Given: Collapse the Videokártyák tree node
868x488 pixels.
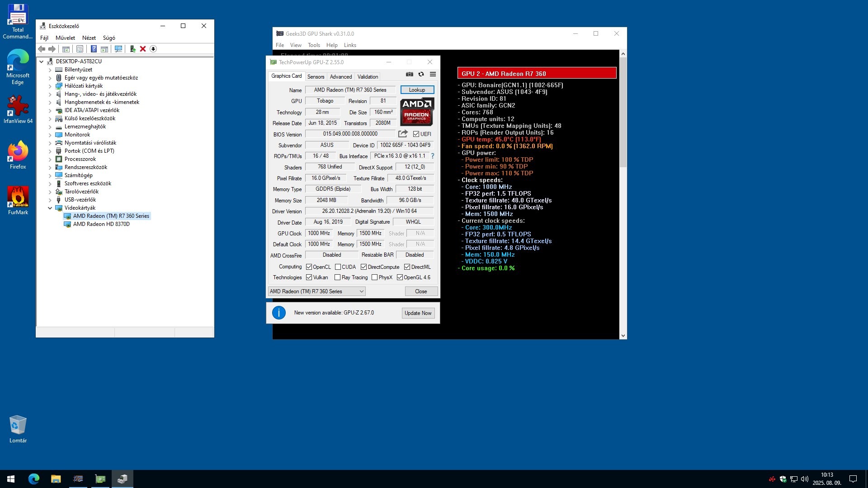Looking at the screenshot, I should coord(50,208).
